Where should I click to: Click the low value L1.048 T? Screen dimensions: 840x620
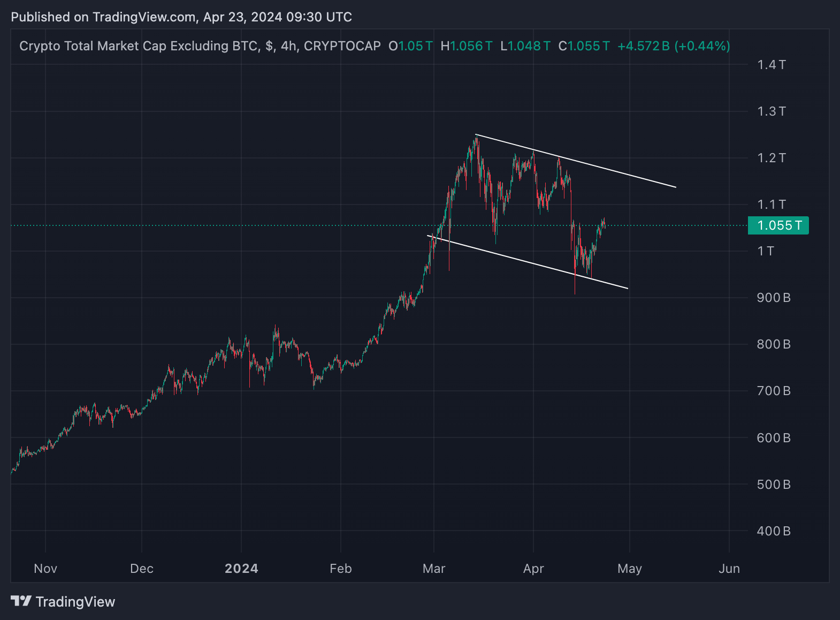[525, 46]
